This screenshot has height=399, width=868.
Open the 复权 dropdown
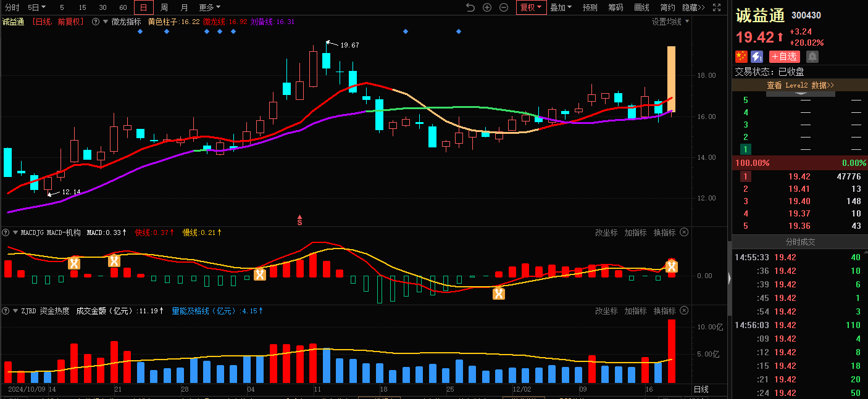531,7
